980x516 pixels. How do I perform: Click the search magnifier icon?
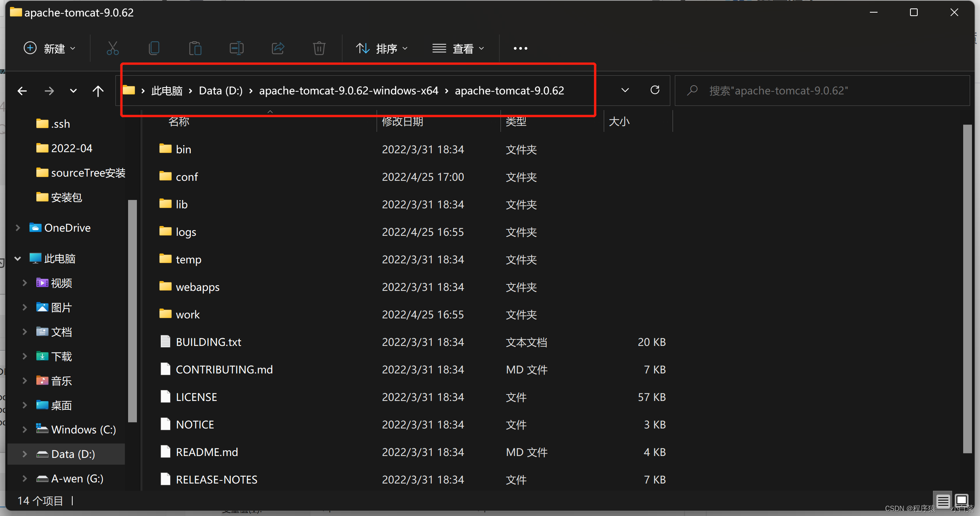tap(692, 91)
